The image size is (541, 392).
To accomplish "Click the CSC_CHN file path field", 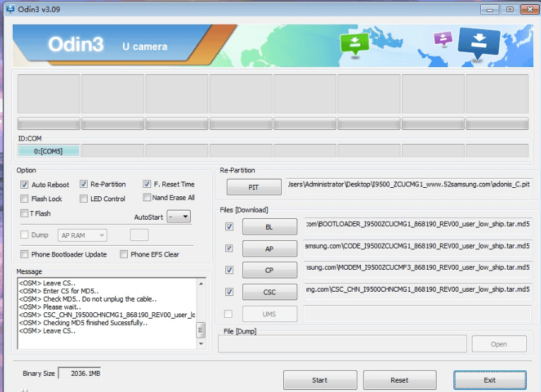I will coord(417,292).
